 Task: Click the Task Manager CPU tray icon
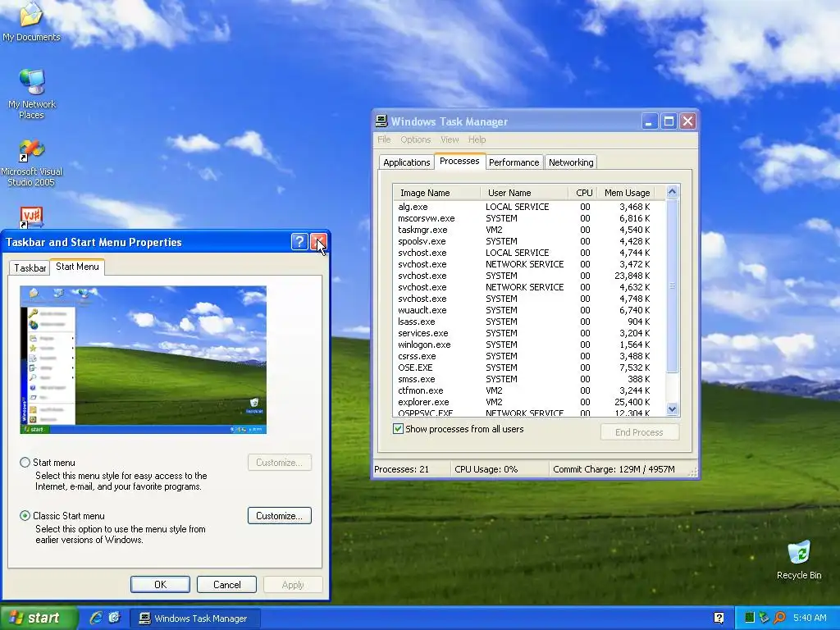tap(750, 618)
